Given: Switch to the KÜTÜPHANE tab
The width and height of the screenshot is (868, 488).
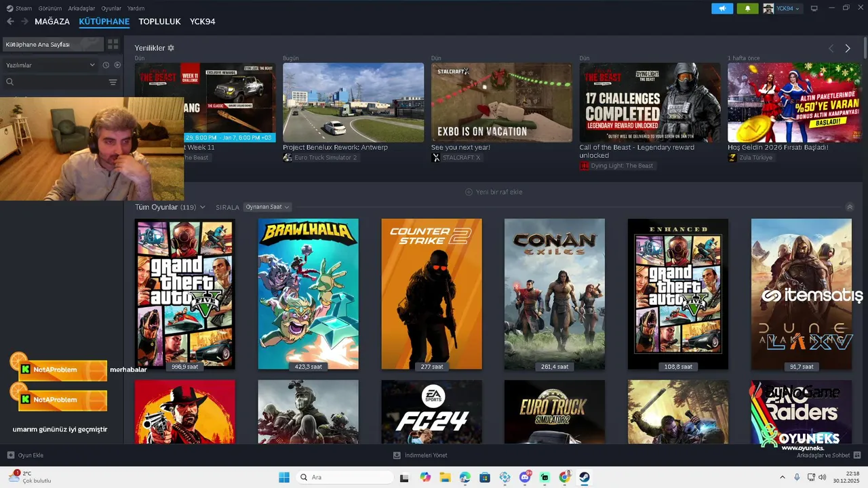Looking at the screenshot, I should (104, 22).
